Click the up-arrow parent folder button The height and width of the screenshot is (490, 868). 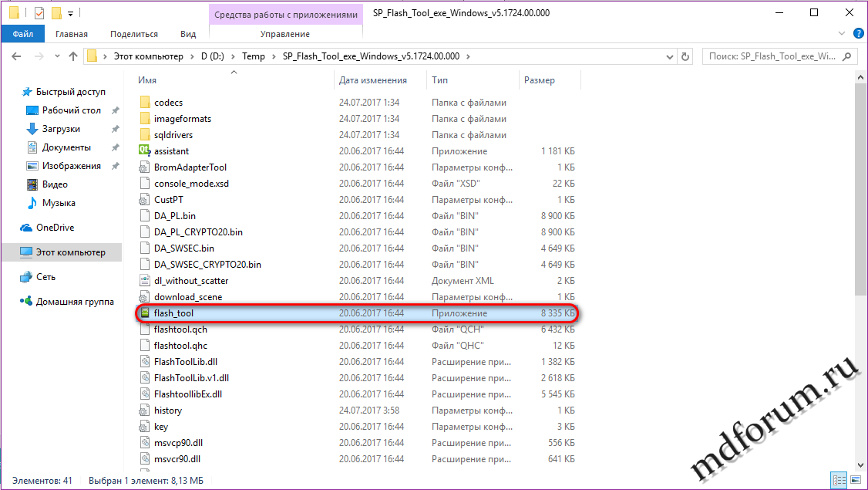(73, 56)
